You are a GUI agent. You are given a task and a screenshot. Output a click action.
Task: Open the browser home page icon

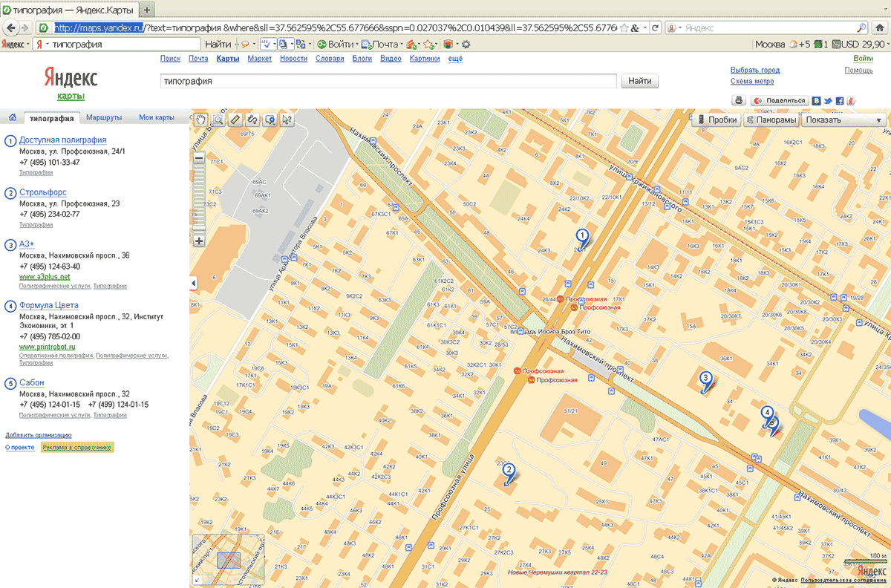[x=880, y=27]
